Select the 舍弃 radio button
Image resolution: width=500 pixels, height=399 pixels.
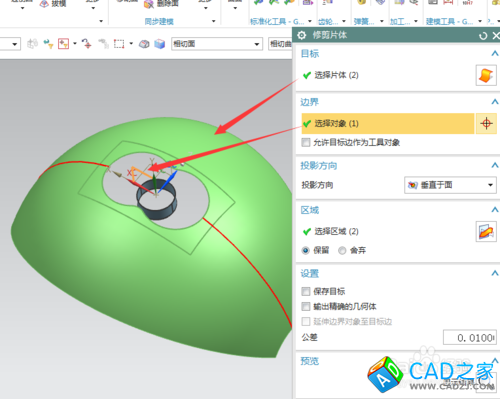(x=342, y=250)
